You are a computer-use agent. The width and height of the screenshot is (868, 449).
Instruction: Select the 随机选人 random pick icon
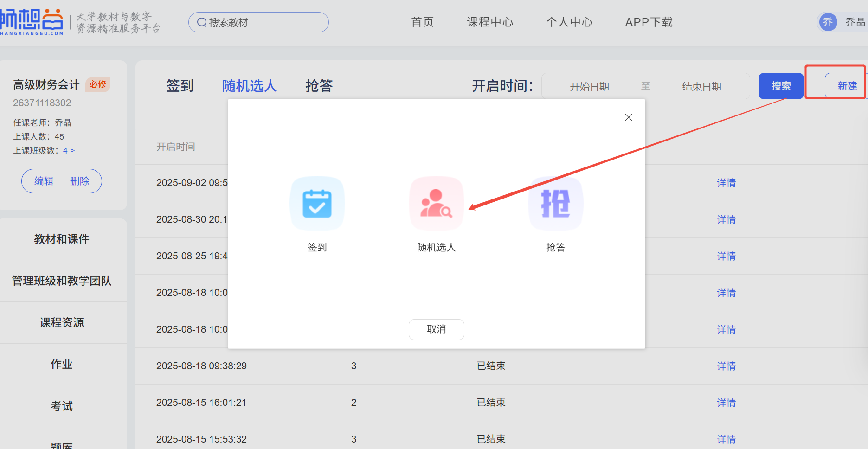click(436, 204)
